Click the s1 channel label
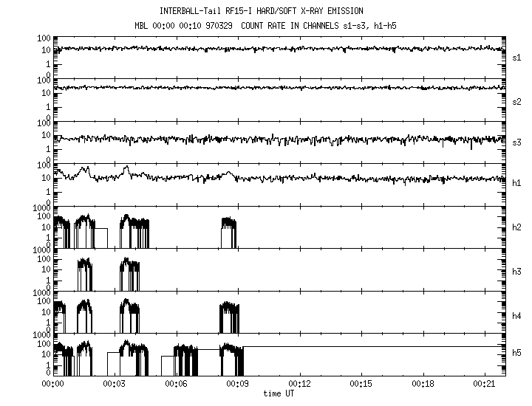The height and width of the screenshot is (406, 532). (x=516, y=56)
